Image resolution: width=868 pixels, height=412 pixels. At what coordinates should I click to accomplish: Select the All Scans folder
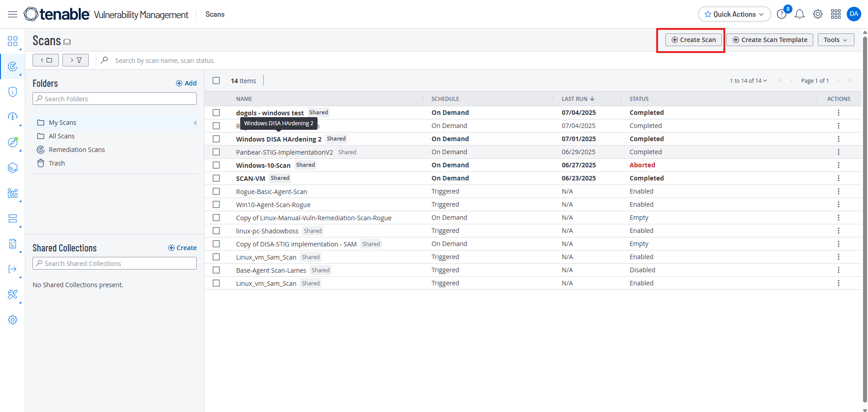[x=62, y=136]
